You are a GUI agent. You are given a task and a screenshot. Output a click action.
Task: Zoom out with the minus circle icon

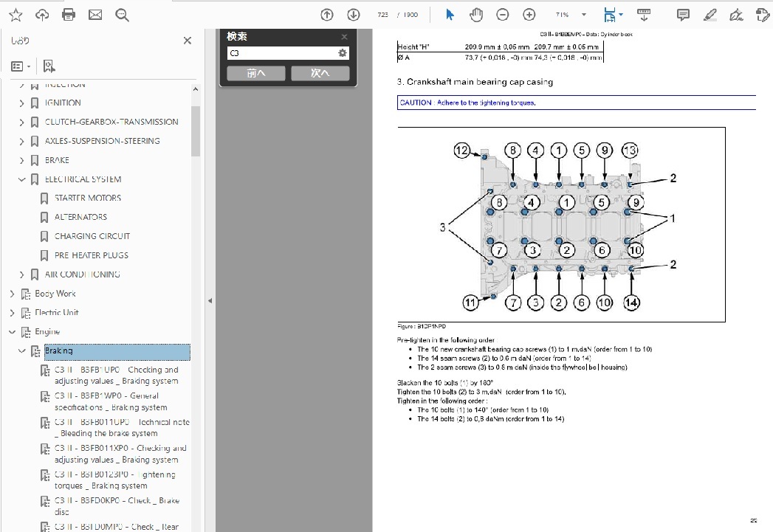pos(502,15)
